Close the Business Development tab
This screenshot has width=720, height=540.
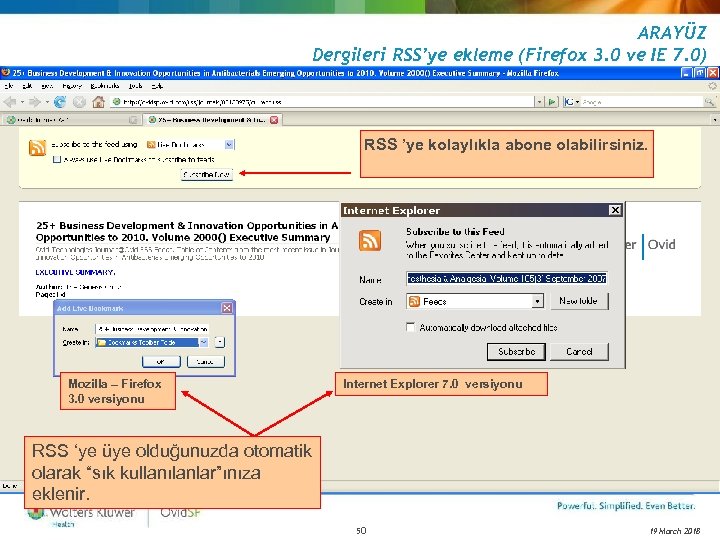(x=274, y=120)
